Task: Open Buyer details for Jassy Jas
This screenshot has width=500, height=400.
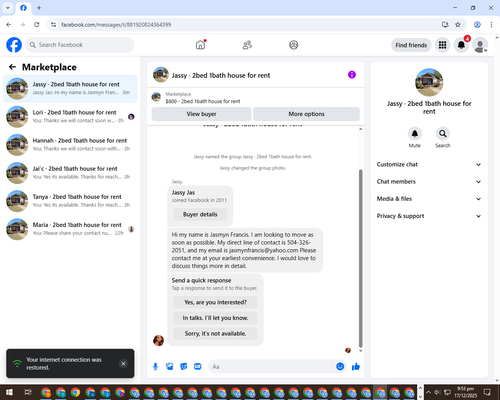Action: click(200, 214)
